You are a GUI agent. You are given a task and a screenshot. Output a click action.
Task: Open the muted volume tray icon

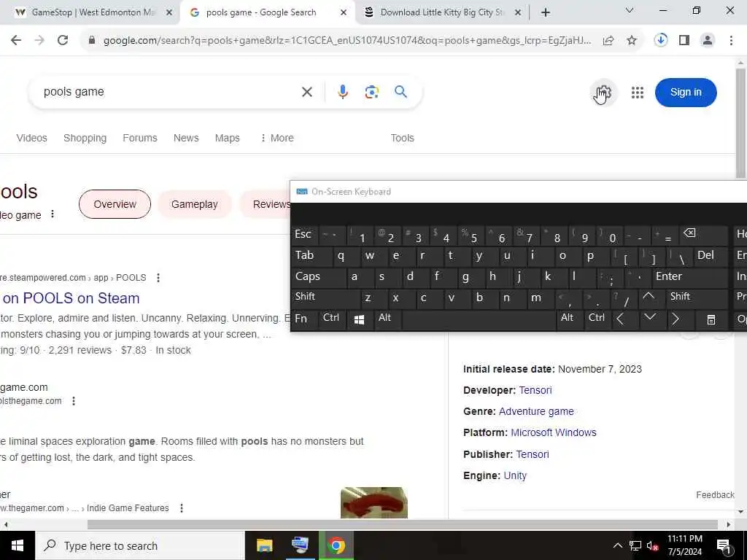[x=653, y=545]
